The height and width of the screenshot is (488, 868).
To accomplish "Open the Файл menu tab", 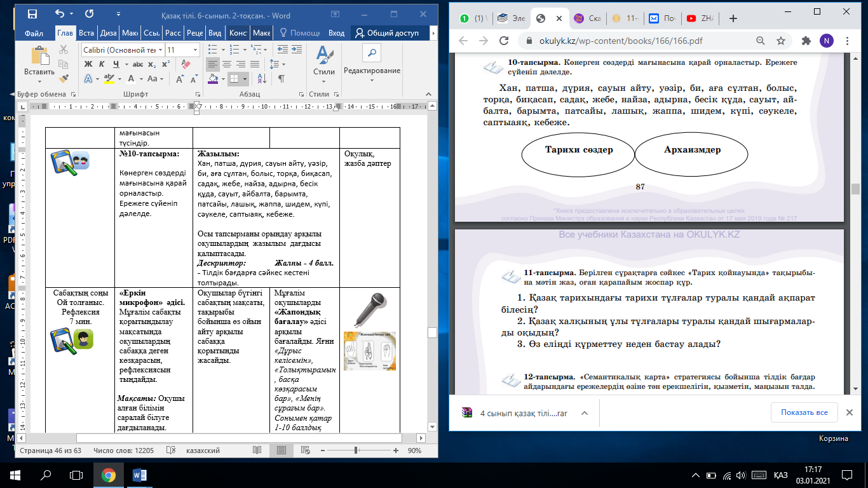I will coord(34,33).
